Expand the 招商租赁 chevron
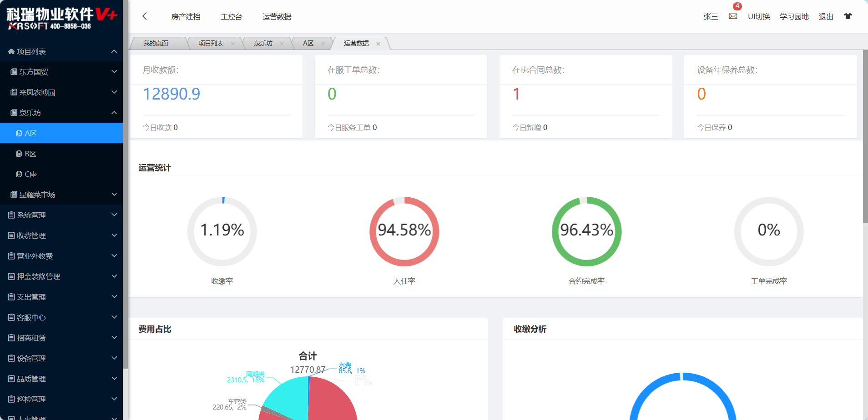The width and height of the screenshot is (868, 420). 114,338
